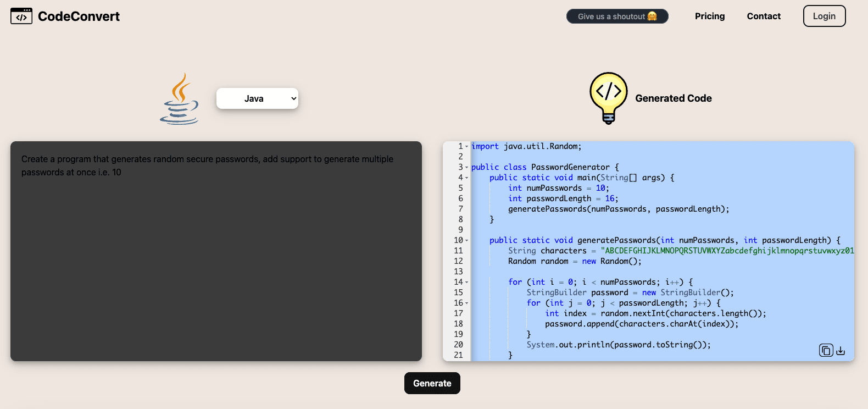This screenshot has width=868, height=409.
Task: Click the Login button
Action: click(824, 16)
